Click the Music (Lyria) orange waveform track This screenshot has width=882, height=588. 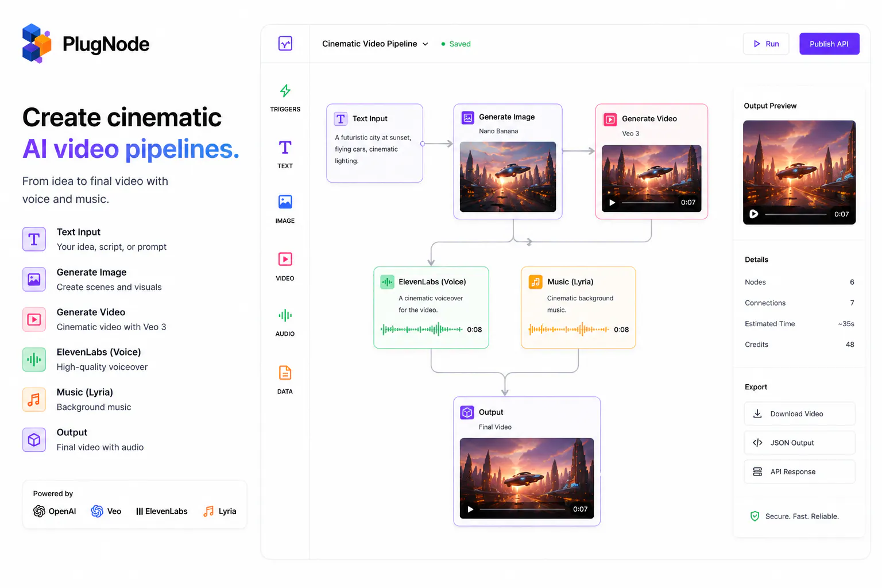[568, 330]
